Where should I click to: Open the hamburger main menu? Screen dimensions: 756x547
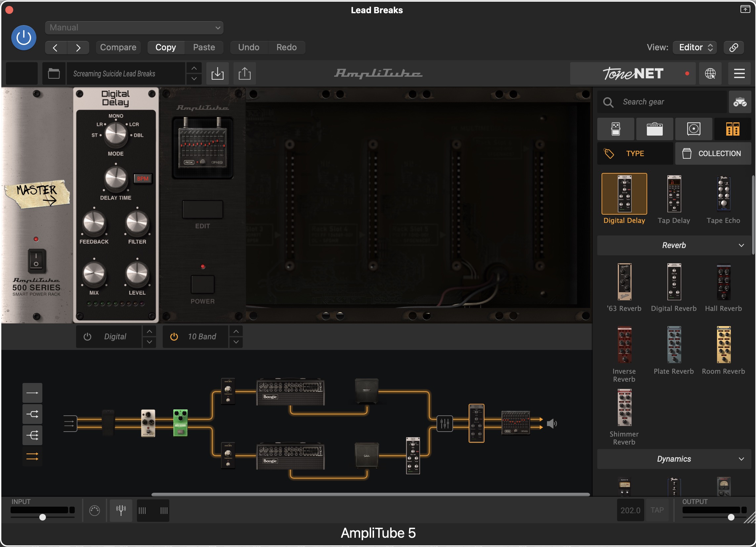(739, 73)
